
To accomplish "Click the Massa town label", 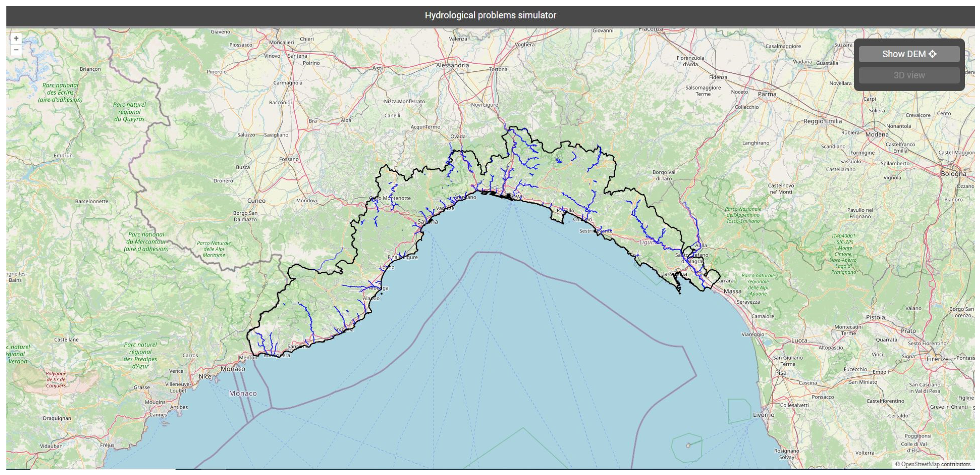I will 732,291.
